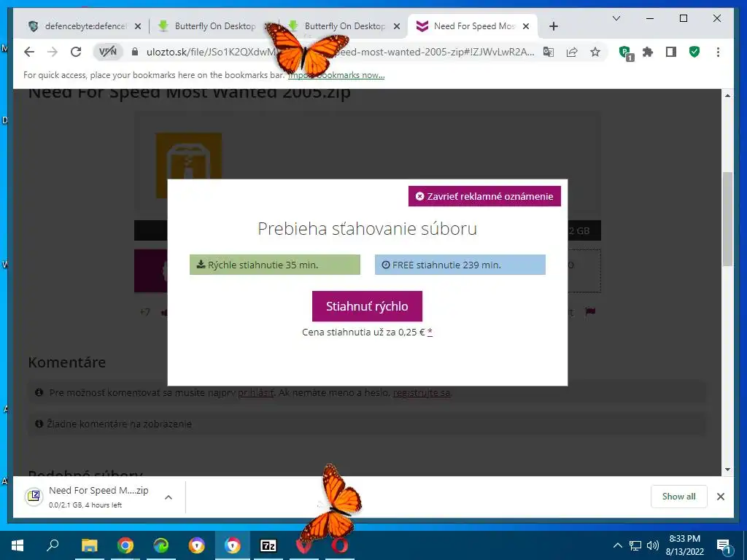The image size is (747, 560).
Task: Show hidden system tray icons
Action: point(617,545)
